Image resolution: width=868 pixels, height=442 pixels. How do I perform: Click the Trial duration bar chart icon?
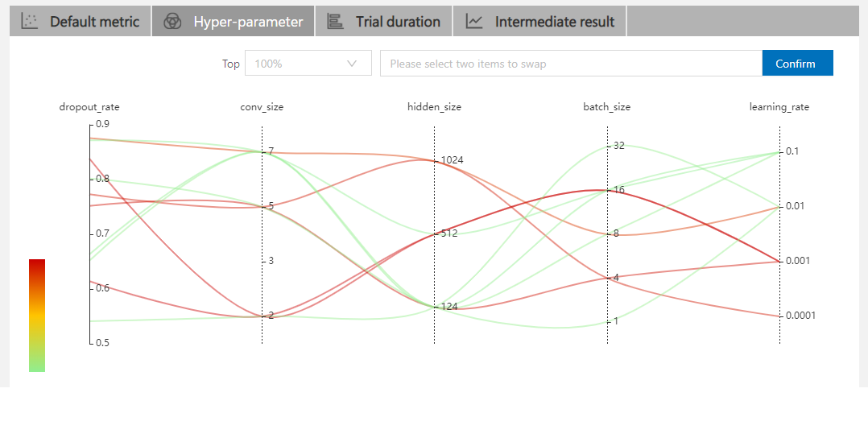(335, 22)
